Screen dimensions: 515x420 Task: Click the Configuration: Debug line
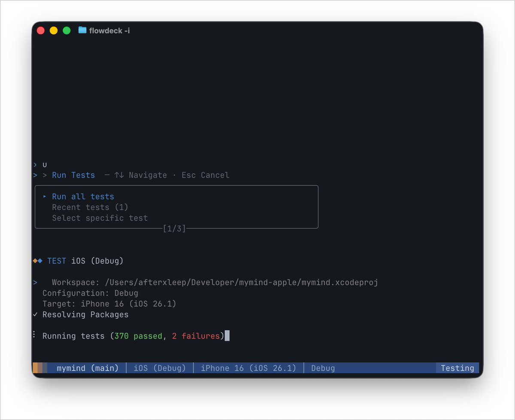click(x=90, y=293)
